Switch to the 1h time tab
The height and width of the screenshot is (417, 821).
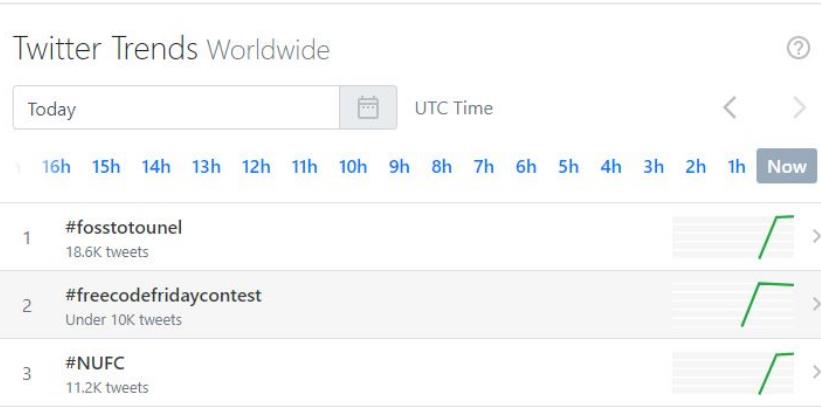pyautogui.click(x=737, y=167)
